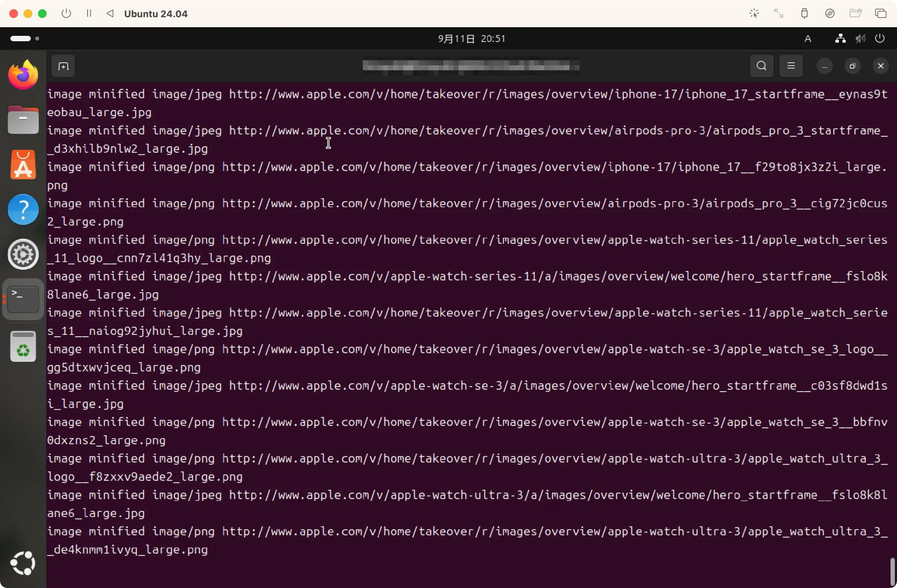Click the VM power button in the title bar

(66, 14)
